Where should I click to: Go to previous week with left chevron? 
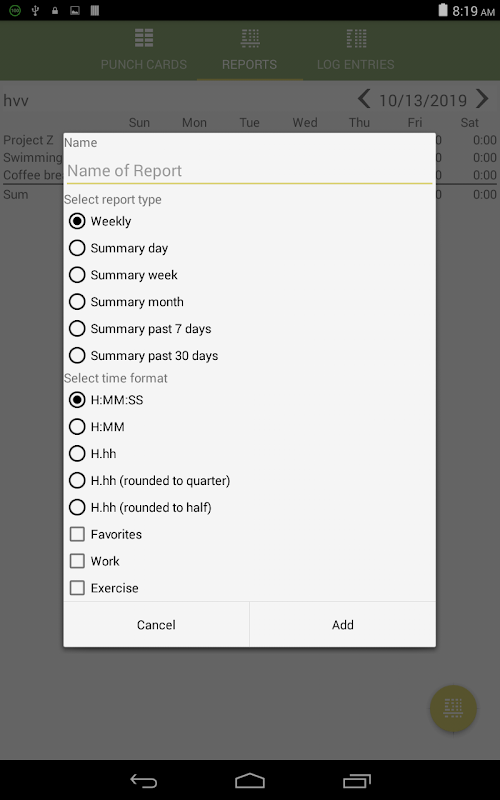(x=364, y=99)
